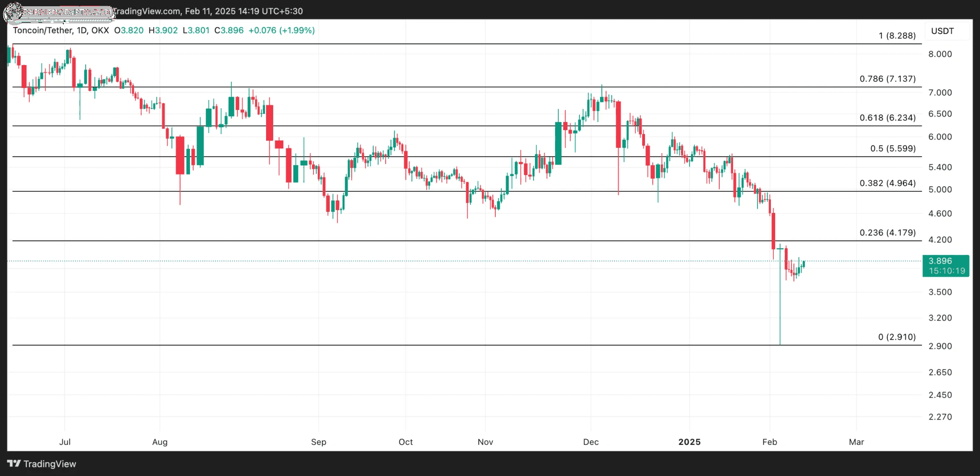Viewport: 980px width, 476px height.
Task: Select the 0.786 (7.137) Fibonacci label
Action: point(887,79)
